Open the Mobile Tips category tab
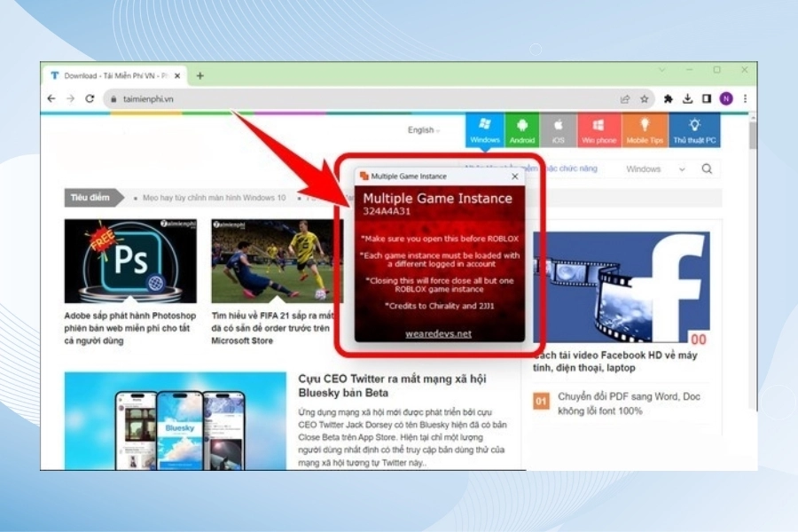This screenshot has height=532, width=798. [644, 130]
